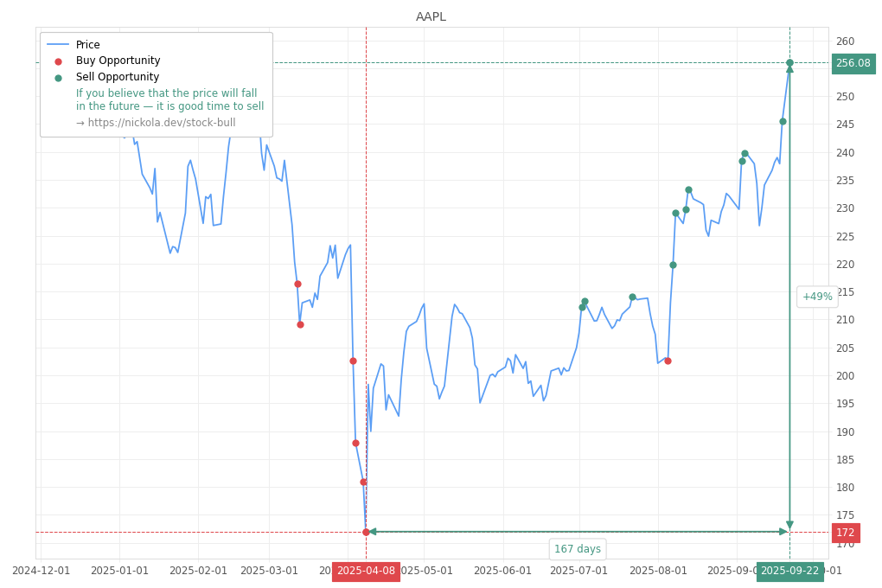Click the green 256.08 price tag
The image size is (882, 588).
point(853,63)
